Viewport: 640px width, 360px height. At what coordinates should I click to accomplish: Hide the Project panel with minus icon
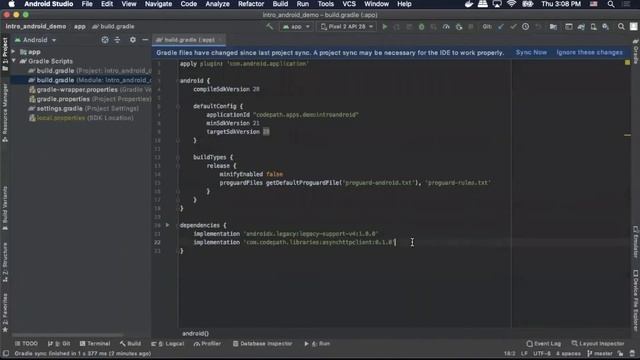pos(145,40)
